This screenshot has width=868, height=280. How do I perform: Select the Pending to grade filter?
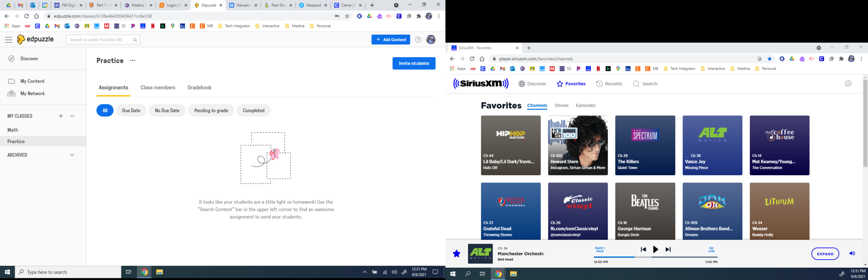click(x=211, y=111)
